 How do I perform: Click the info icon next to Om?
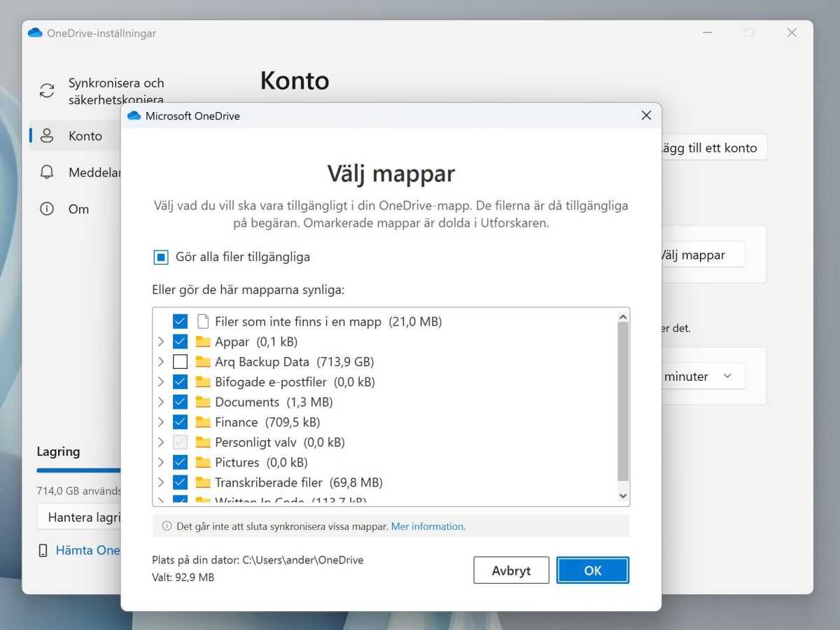click(46, 209)
